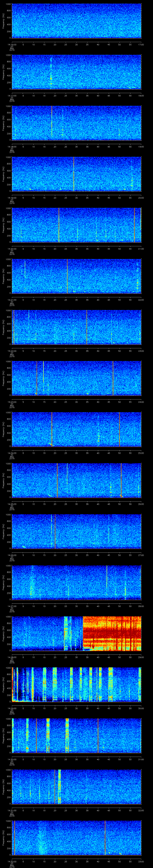Click the 14:30:00 start time label
The image size is (153, 868).
click(12, 759)
